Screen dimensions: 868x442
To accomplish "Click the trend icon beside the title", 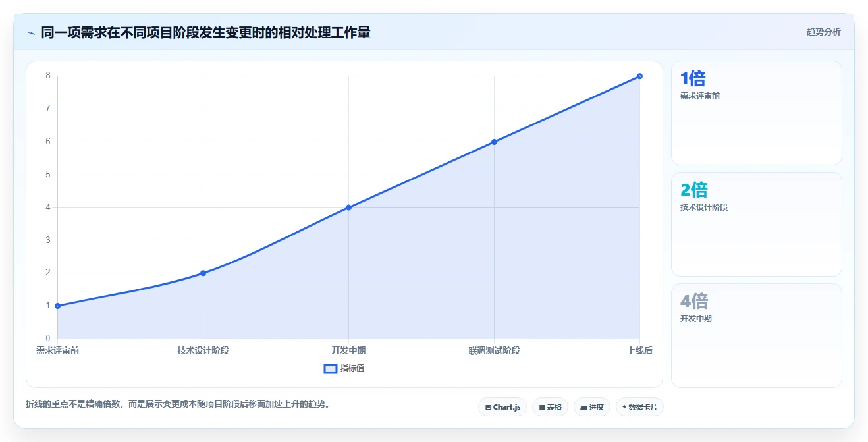I will click(31, 32).
